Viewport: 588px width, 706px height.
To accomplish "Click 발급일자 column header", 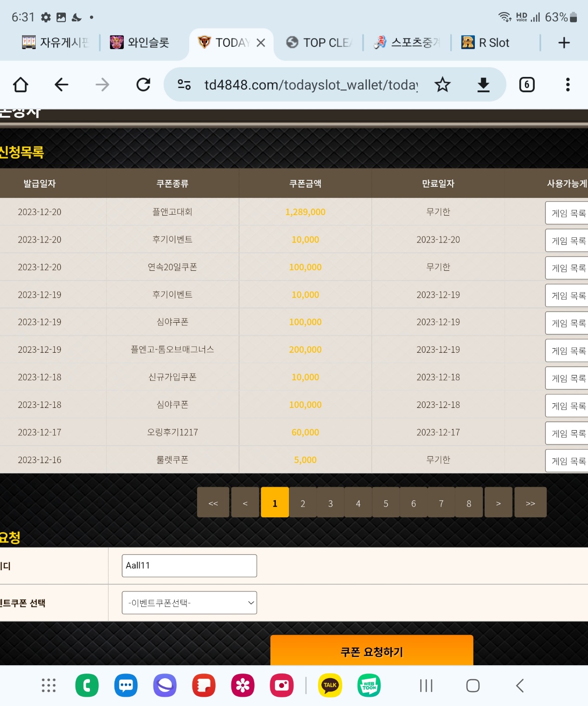I will coord(39,184).
